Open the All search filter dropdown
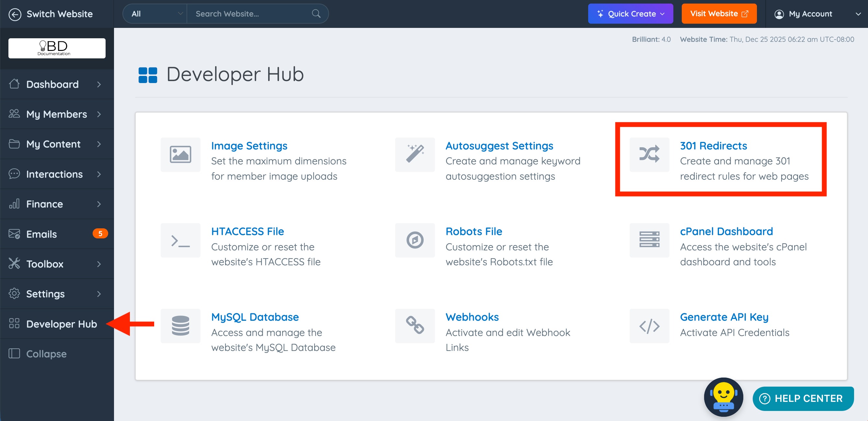 [155, 14]
